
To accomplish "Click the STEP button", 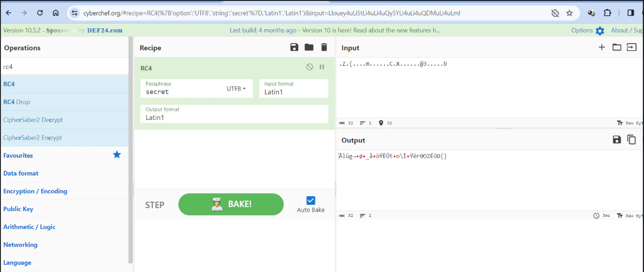I will (155, 205).
